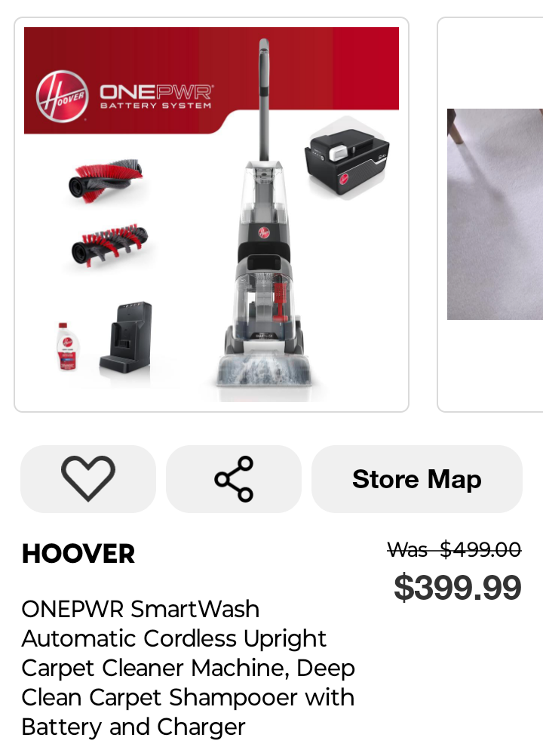This screenshot has height=756, width=543.
Task: Tap the carpet cleaner nozzle base
Action: [x=264, y=370]
